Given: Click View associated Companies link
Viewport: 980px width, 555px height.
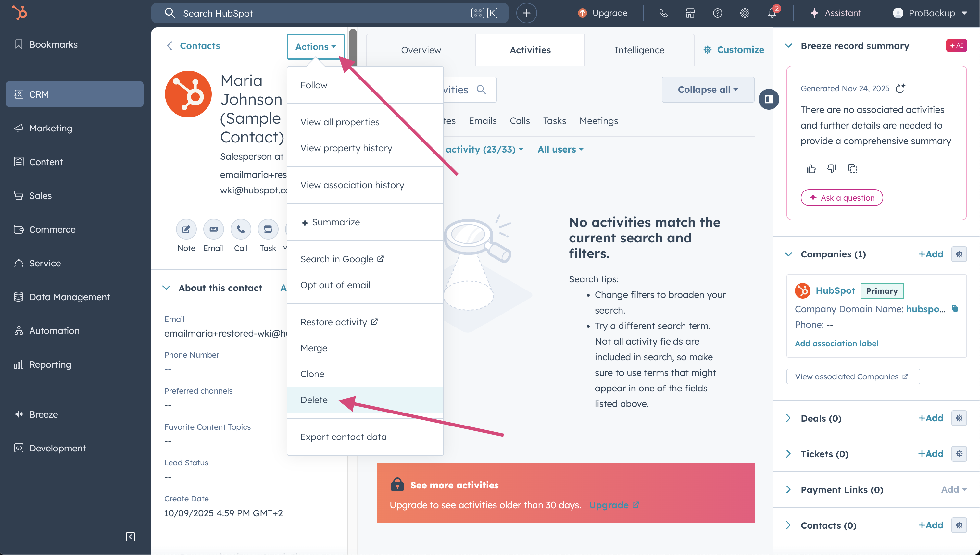Looking at the screenshot, I should point(852,376).
